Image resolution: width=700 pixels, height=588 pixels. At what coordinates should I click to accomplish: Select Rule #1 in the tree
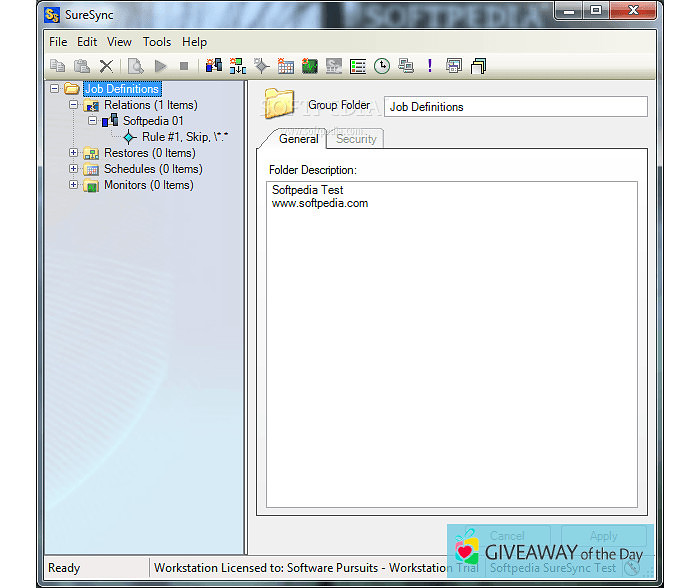(x=184, y=137)
